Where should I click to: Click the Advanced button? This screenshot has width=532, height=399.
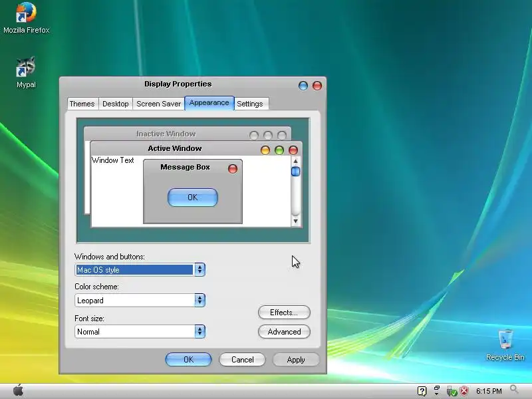284,332
